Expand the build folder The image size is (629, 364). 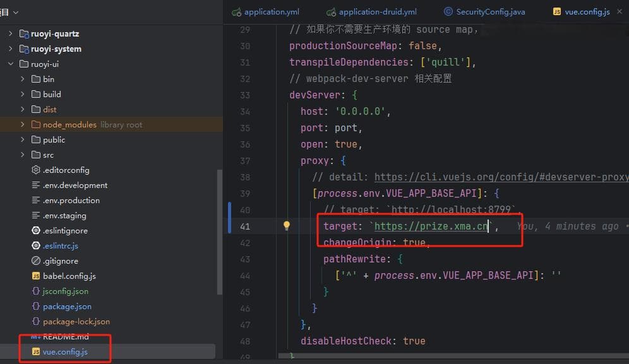[x=23, y=94]
